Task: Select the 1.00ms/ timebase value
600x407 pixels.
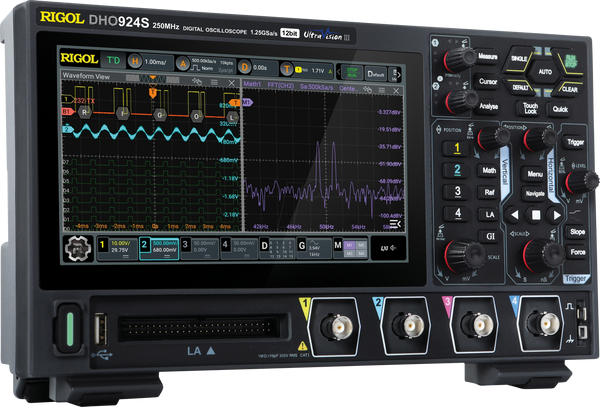Action: tap(155, 62)
